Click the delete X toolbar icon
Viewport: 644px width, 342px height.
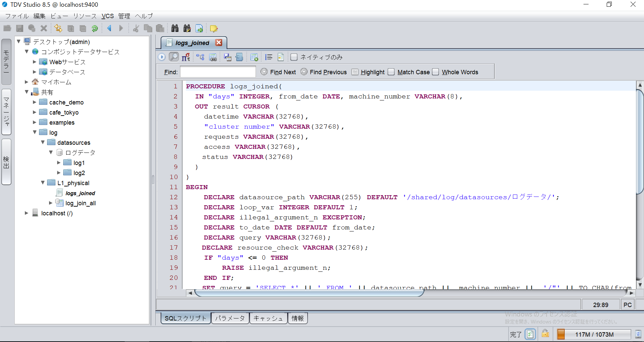pyautogui.click(x=44, y=29)
